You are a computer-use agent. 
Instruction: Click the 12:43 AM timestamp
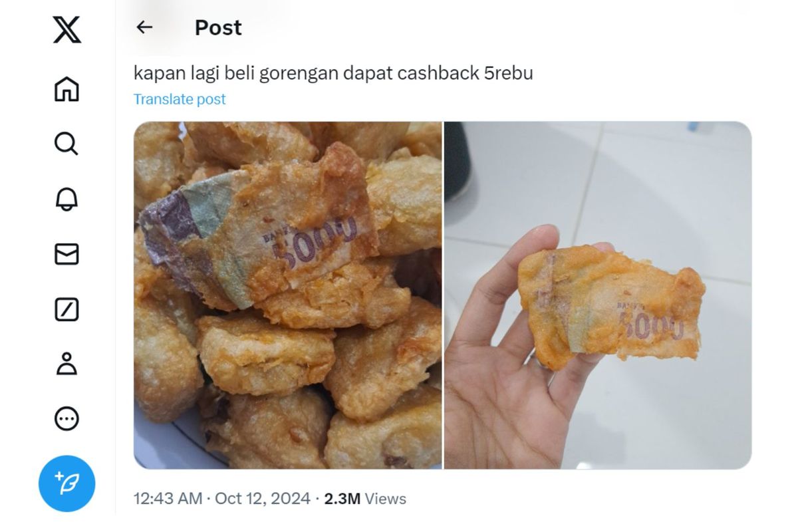168,498
